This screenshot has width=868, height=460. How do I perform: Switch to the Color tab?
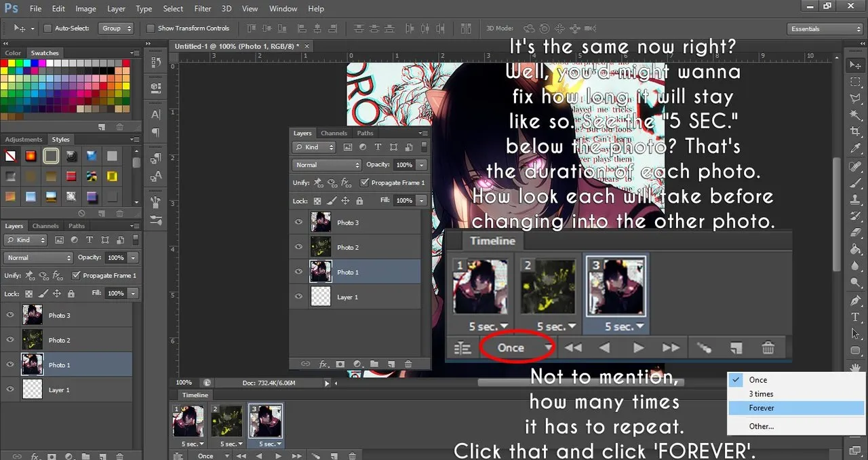[x=13, y=53]
